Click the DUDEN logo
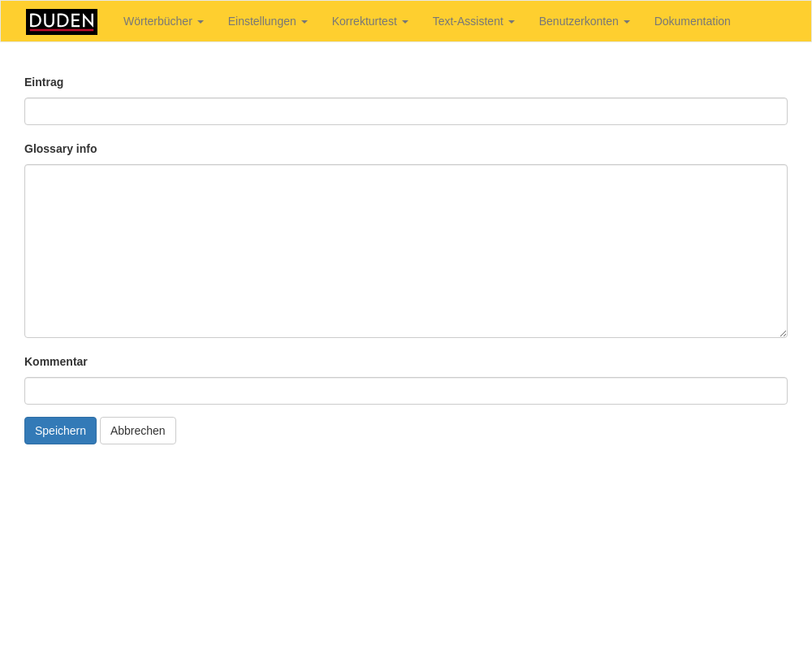 [x=62, y=22]
